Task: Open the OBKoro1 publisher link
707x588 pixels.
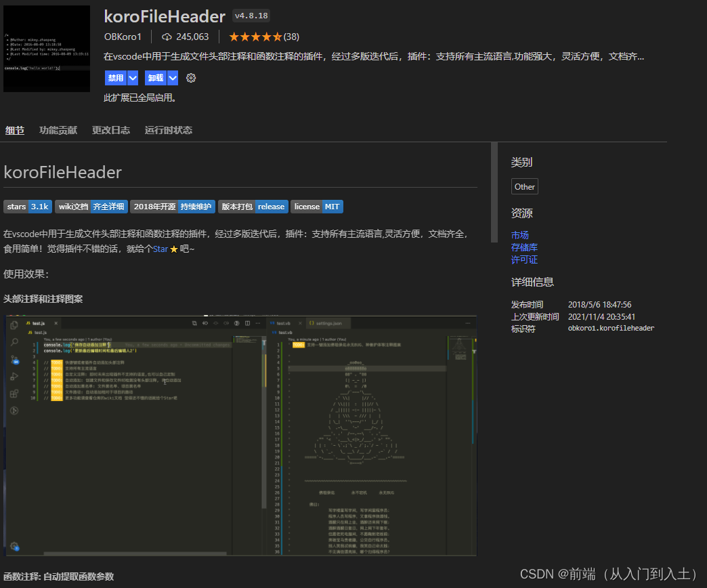Action: (x=123, y=37)
